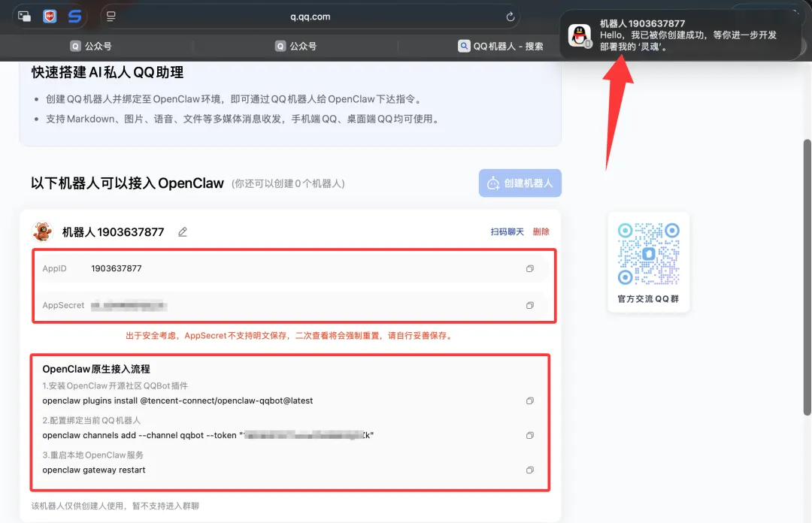Click the note 你还可以创建0个机器人

pos(288,183)
